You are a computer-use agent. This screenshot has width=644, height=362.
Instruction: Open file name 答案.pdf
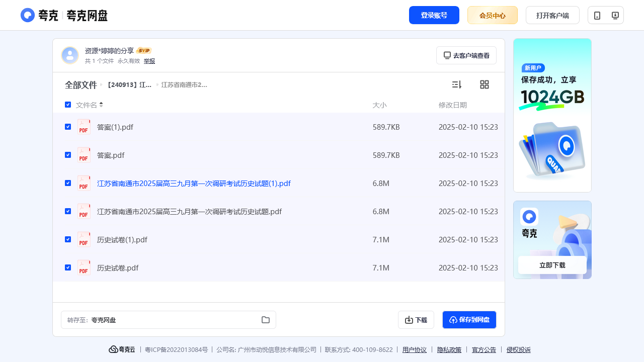click(111, 155)
